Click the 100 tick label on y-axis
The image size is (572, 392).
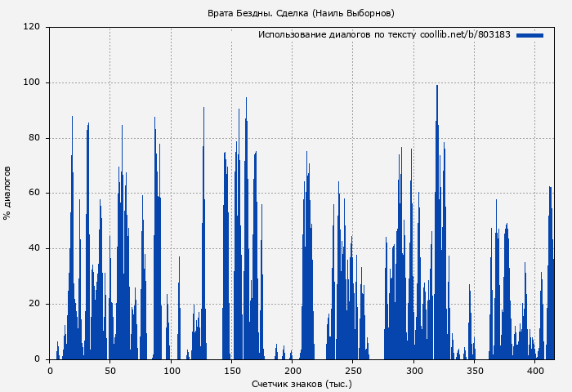tap(33, 82)
